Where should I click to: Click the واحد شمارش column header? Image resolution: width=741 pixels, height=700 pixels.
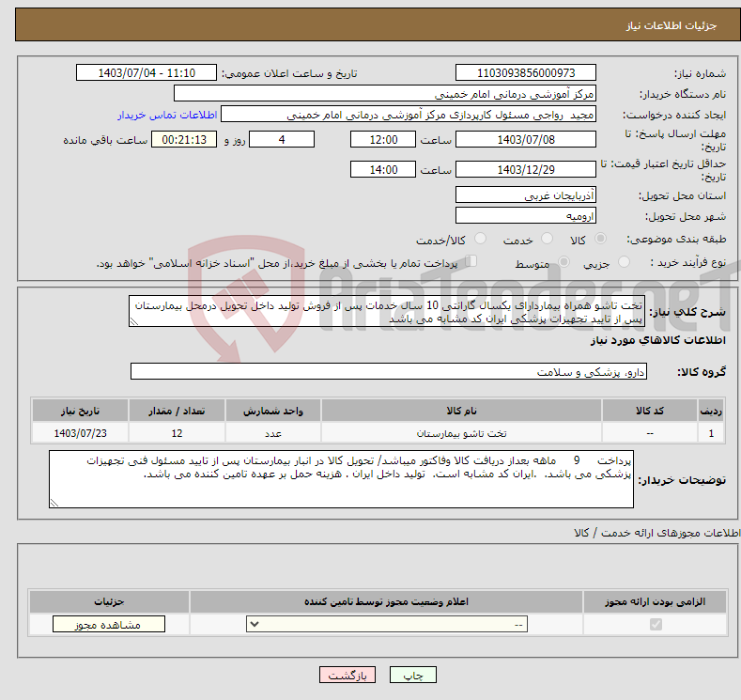(x=273, y=411)
